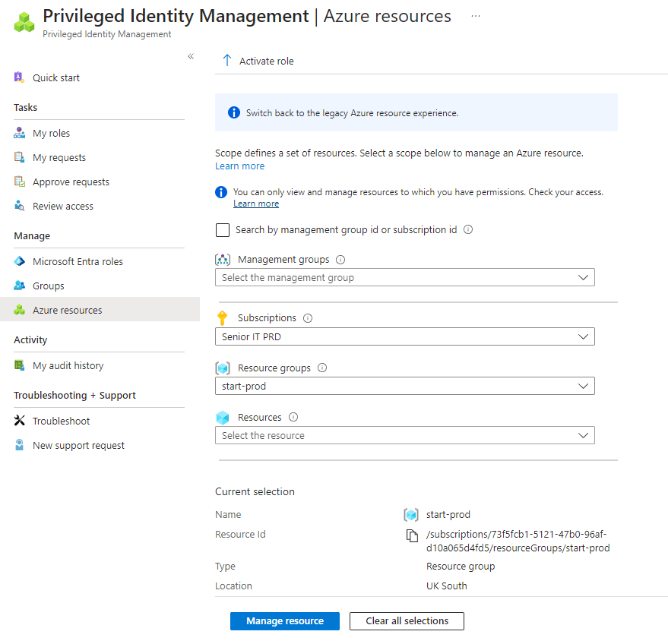Viewport: 668px width, 644px height.
Task: Click the Subscriptions key icon
Action: [x=223, y=318]
